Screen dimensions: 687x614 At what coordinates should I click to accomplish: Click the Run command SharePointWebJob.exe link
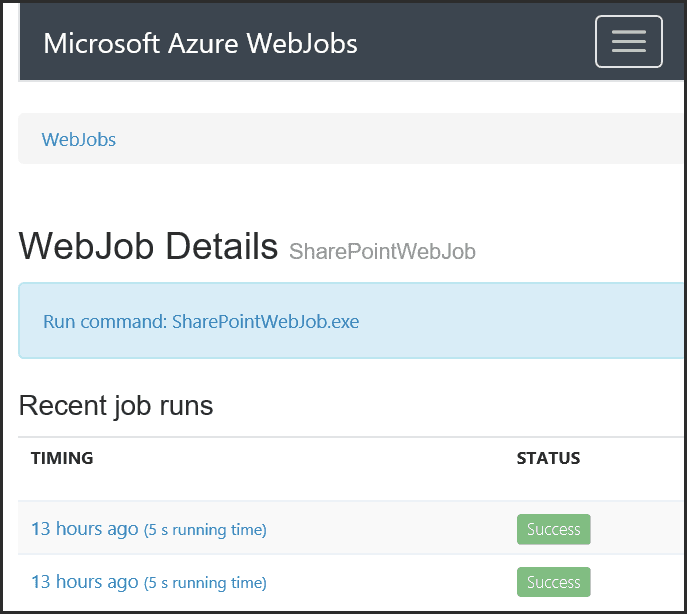pos(201,322)
